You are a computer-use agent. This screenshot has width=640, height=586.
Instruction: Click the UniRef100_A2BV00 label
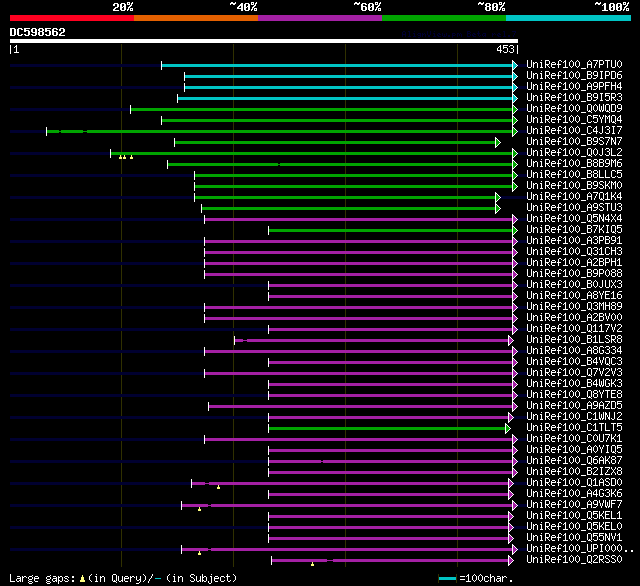point(574,318)
